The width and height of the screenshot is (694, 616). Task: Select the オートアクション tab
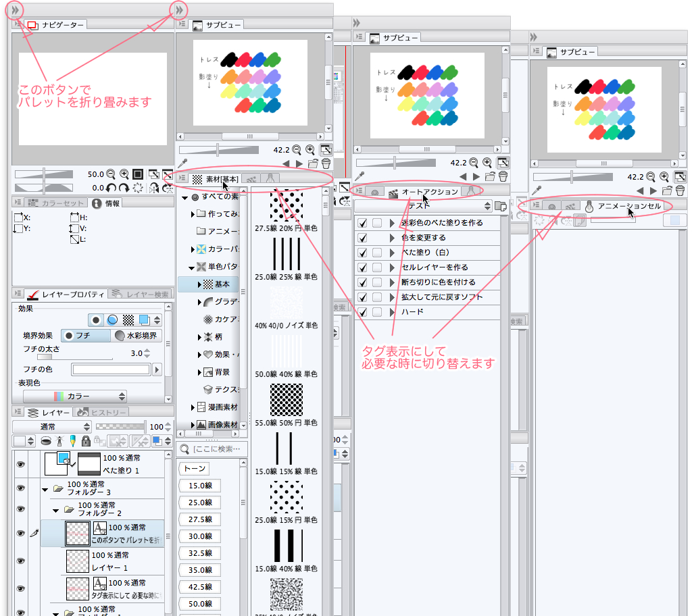click(x=422, y=192)
